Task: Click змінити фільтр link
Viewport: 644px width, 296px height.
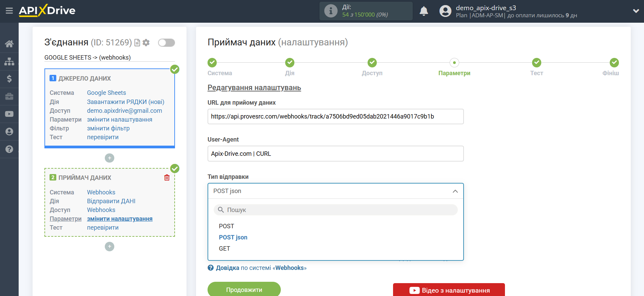Action: pyautogui.click(x=109, y=128)
